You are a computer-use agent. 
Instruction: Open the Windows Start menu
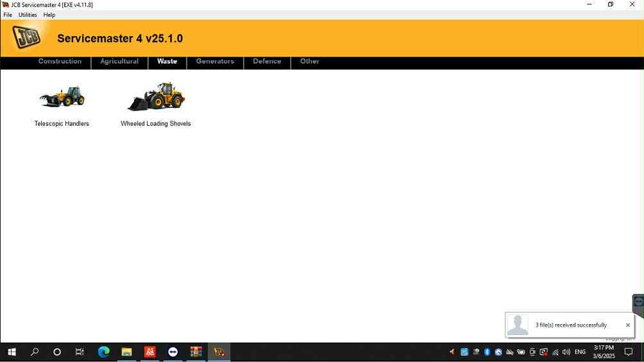tap(12, 352)
